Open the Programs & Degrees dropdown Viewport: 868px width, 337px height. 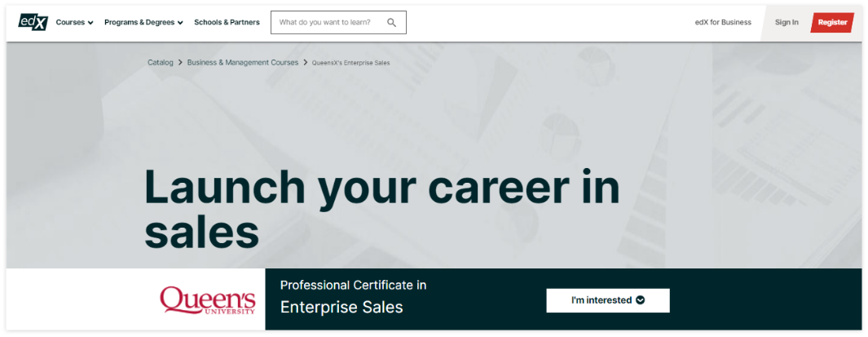click(x=143, y=23)
